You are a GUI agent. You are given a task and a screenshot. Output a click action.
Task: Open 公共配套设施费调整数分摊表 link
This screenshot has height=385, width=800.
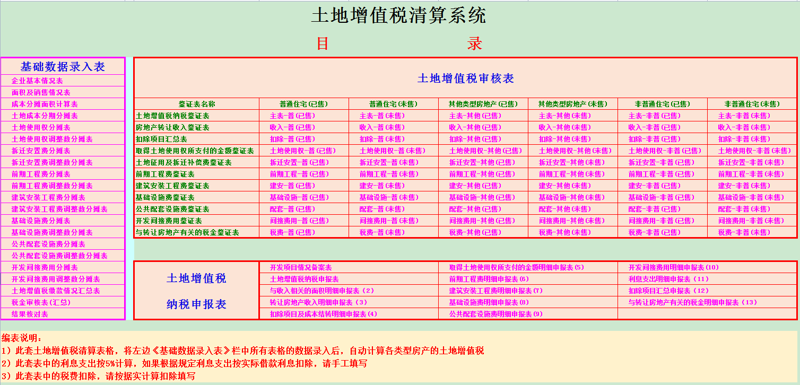(x=59, y=256)
